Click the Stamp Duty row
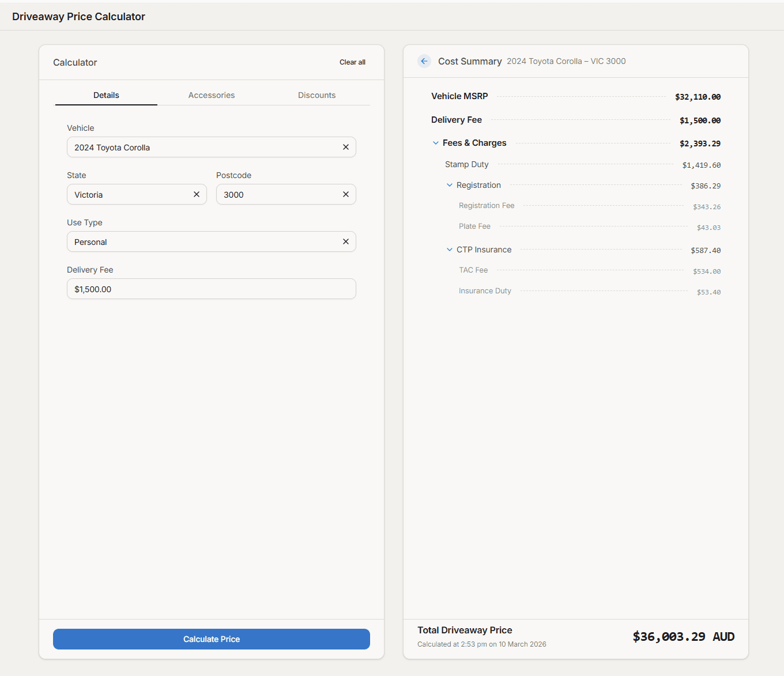The image size is (784, 676). (467, 164)
